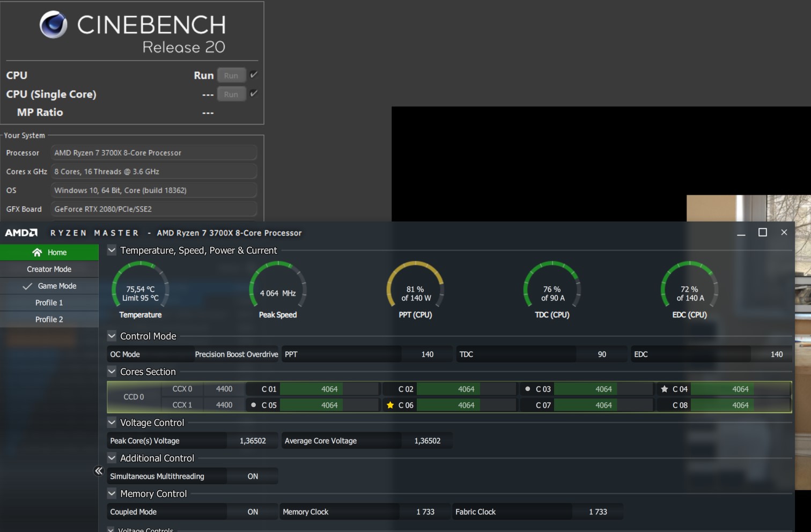Click the MP Ratio label in Cinebench
This screenshot has width=811, height=532.
click(x=40, y=113)
